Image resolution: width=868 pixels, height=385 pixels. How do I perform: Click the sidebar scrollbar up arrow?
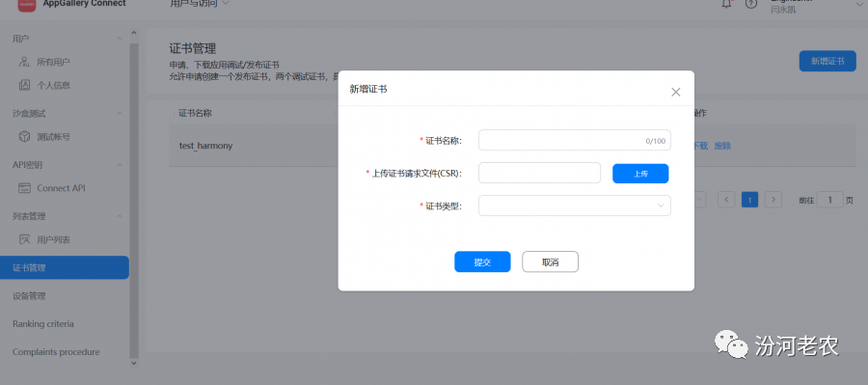133,34
